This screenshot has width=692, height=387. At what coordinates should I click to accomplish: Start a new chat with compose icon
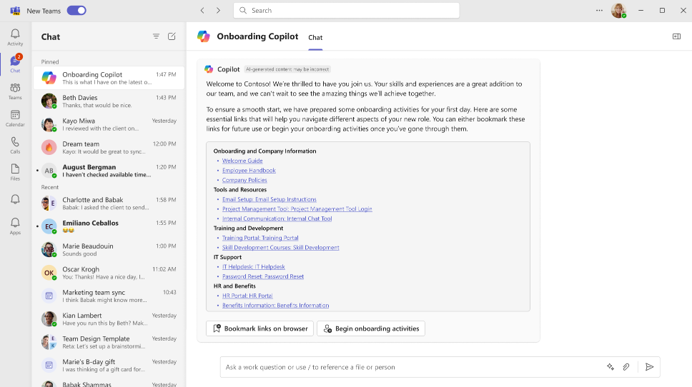click(x=172, y=37)
